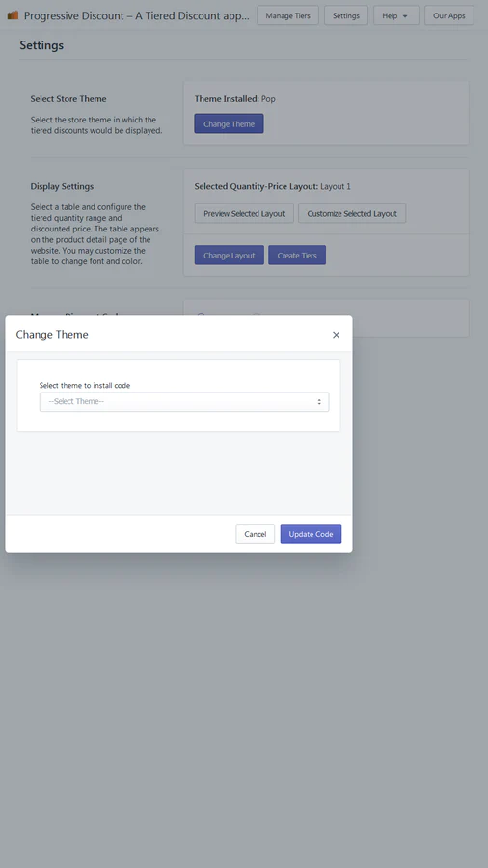Go to Settings in top navigation
Image resolution: width=488 pixels, height=868 pixels.
tap(346, 15)
